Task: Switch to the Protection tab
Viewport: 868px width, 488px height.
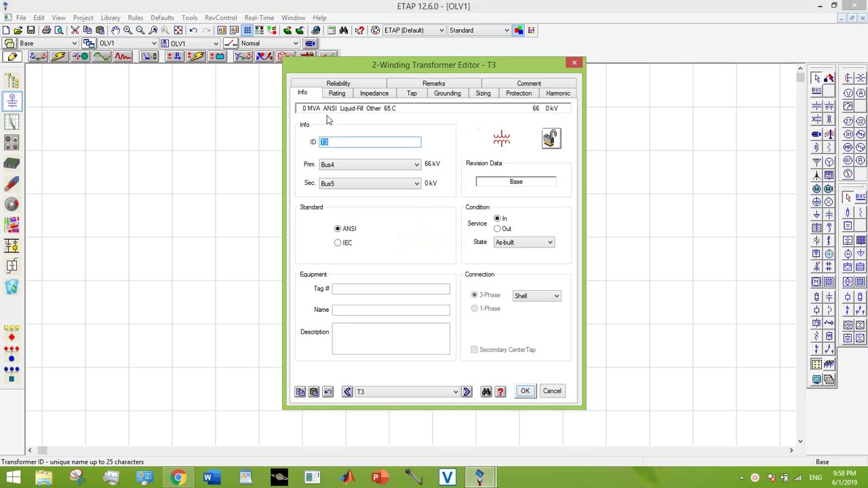Action: coord(519,94)
